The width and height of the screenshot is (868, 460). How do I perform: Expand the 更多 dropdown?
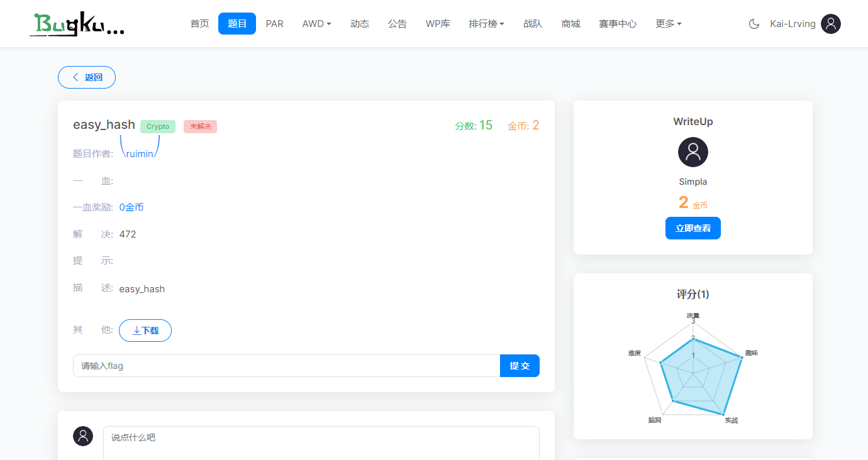point(668,23)
